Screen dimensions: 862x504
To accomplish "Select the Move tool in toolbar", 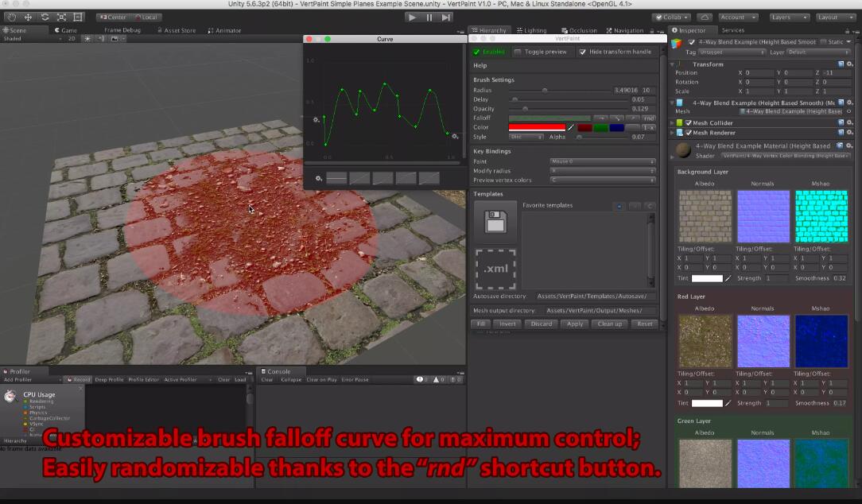I will (29, 17).
